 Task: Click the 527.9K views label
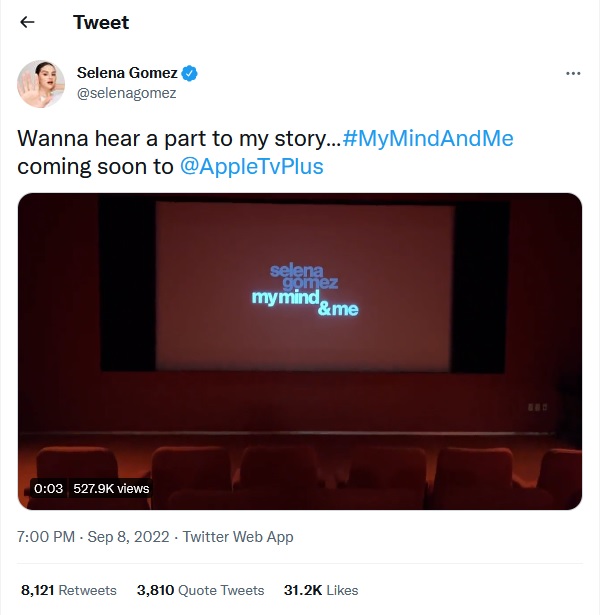tap(112, 489)
